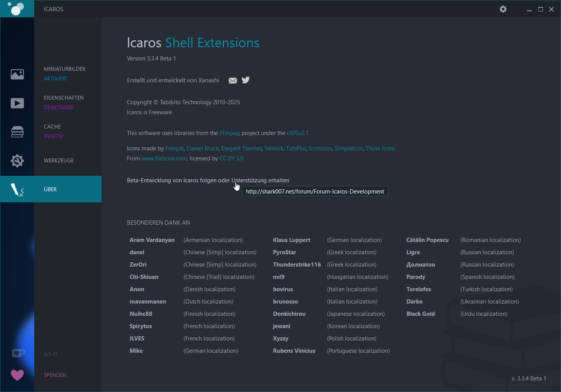Viewport: 561px width, 392px height.
Task: Select the Werkzeuge gear wrench icon
Action: [x=17, y=160]
